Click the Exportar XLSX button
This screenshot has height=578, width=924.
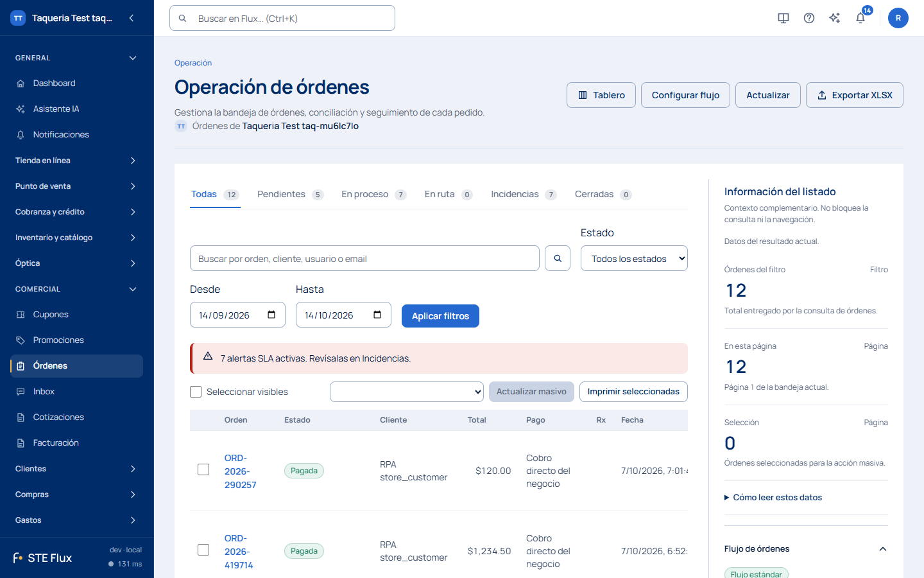[x=855, y=95]
